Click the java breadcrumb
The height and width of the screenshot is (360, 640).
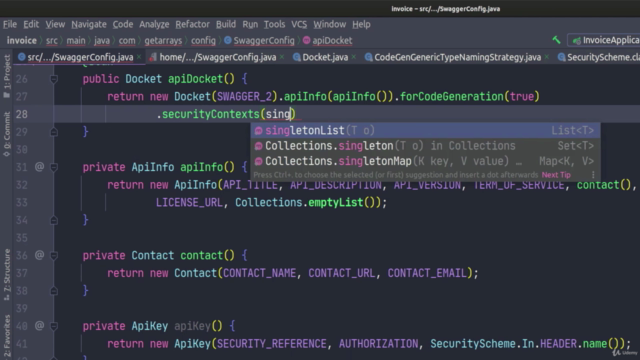(x=102, y=40)
